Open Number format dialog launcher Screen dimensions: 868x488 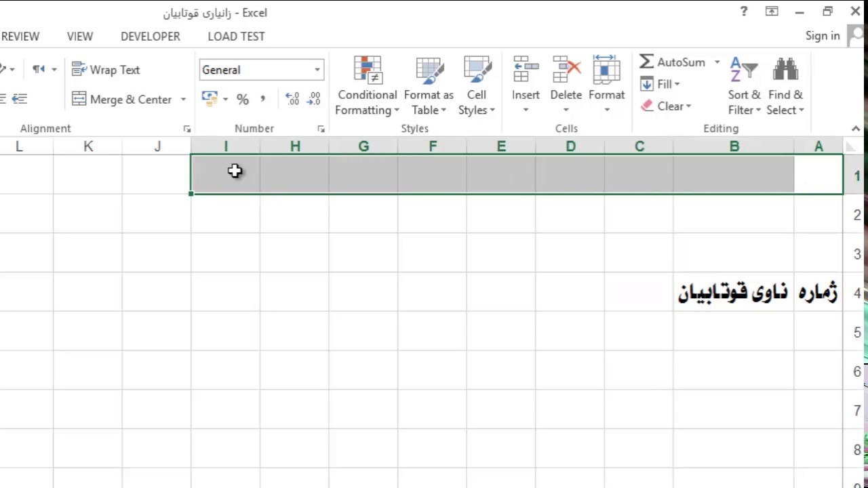point(321,129)
